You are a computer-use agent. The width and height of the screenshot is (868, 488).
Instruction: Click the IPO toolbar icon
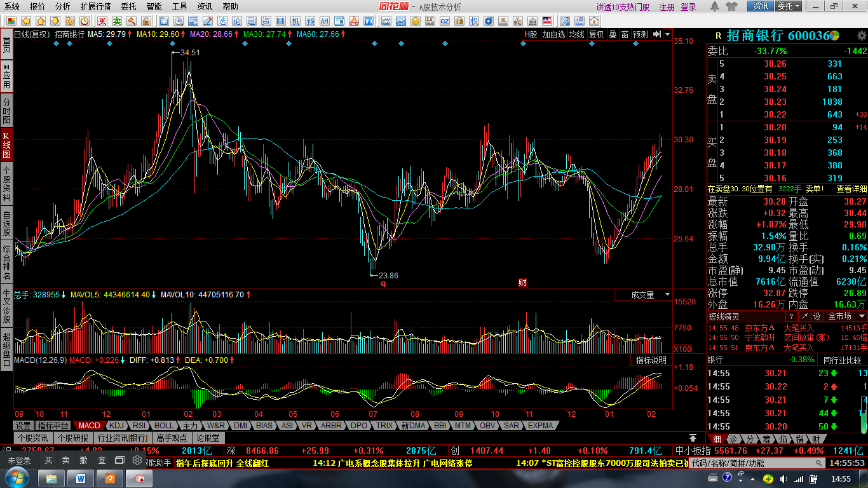point(369,21)
